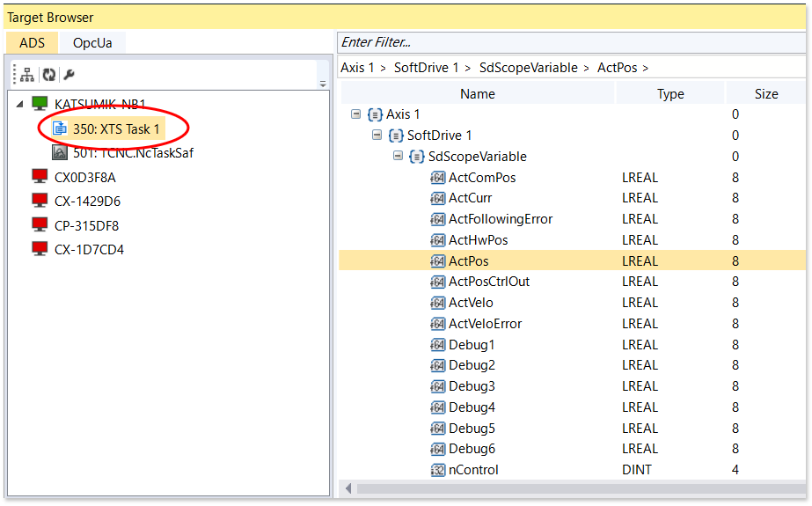Sort by the Name column header
This screenshot has height=506, width=812.
(478, 94)
